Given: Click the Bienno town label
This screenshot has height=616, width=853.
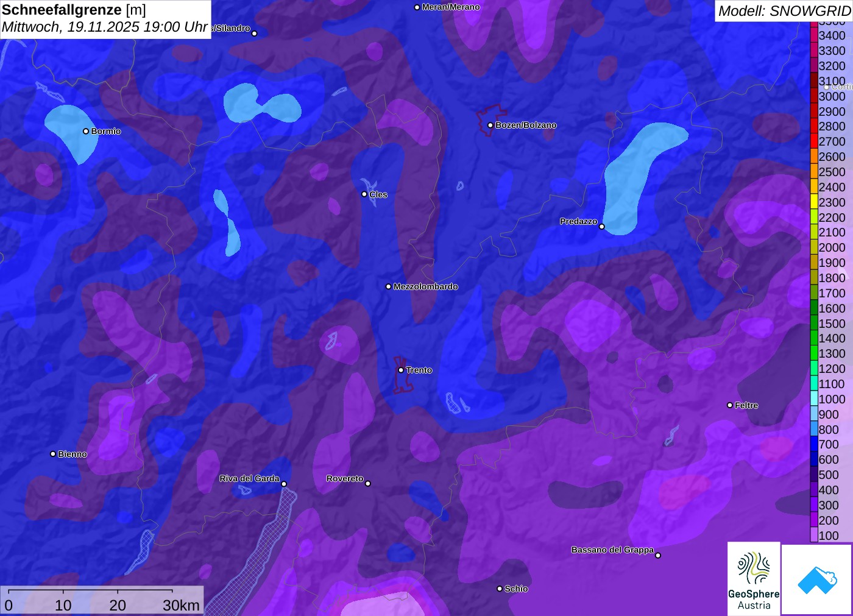Looking at the screenshot, I should [73, 454].
